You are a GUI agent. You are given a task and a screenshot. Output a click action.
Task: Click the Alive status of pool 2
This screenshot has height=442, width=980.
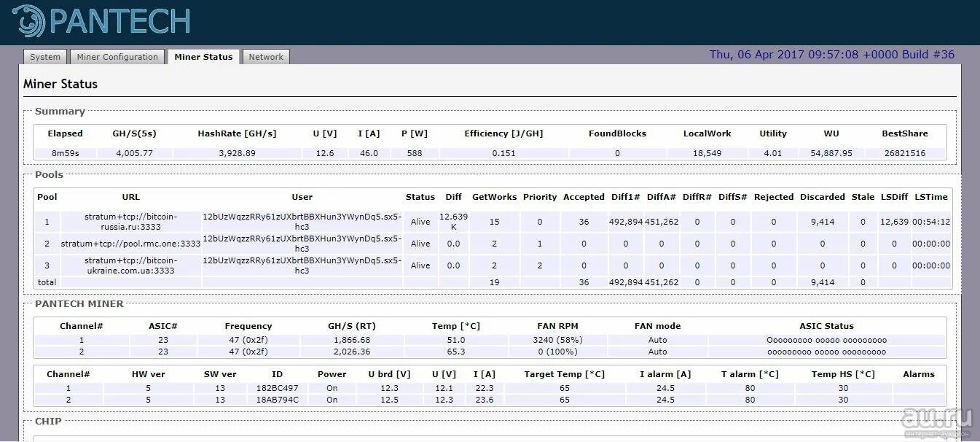(420, 244)
